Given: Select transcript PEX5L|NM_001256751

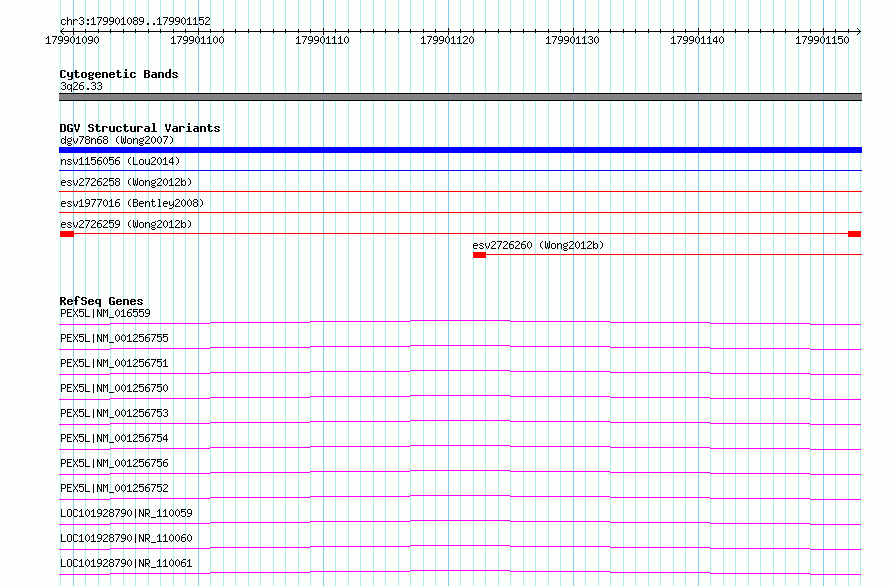Looking at the screenshot, I should click(x=114, y=363).
